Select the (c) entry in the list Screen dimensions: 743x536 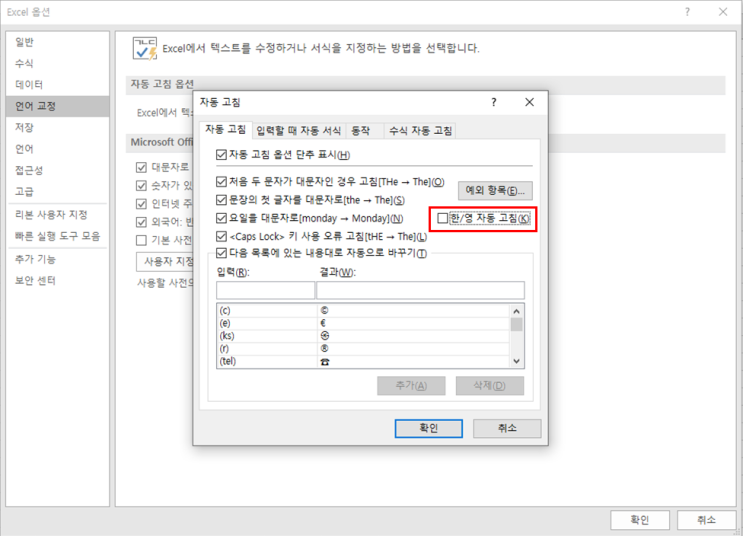click(x=267, y=310)
